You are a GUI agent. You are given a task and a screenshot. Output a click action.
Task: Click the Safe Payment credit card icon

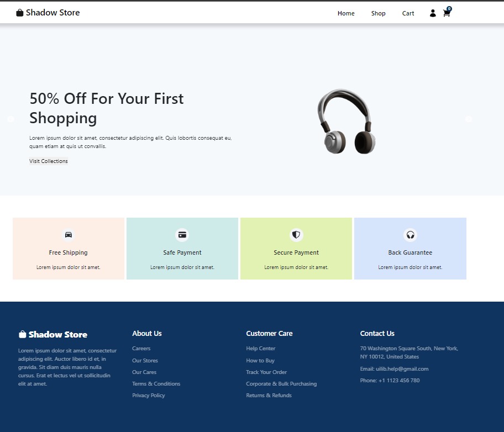click(182, 235)
